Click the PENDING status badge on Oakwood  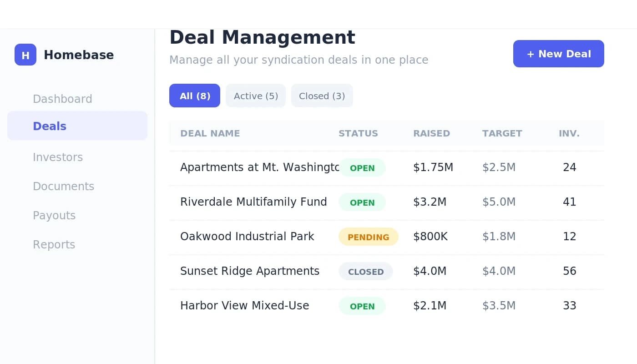[369, 236]
